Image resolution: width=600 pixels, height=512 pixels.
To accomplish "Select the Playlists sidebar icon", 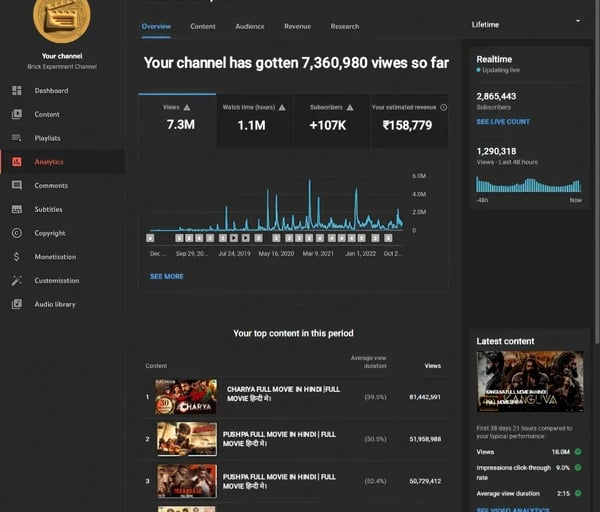I will 16,138.
